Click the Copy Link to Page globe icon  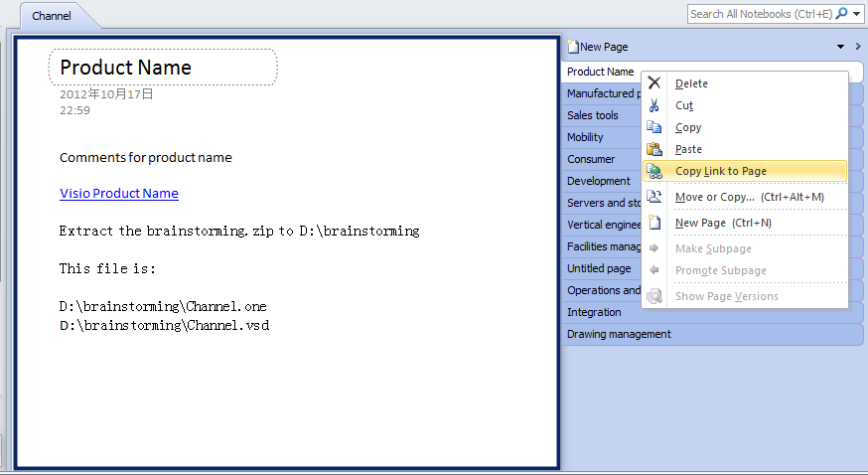(654, 171)
